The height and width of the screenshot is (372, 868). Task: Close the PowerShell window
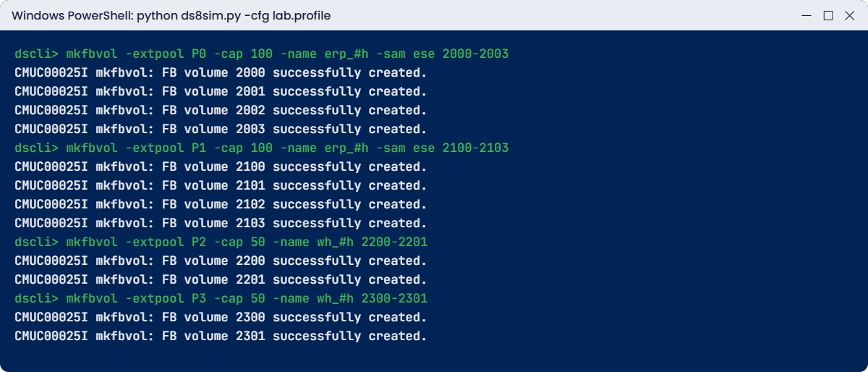[x=849, y=15]
